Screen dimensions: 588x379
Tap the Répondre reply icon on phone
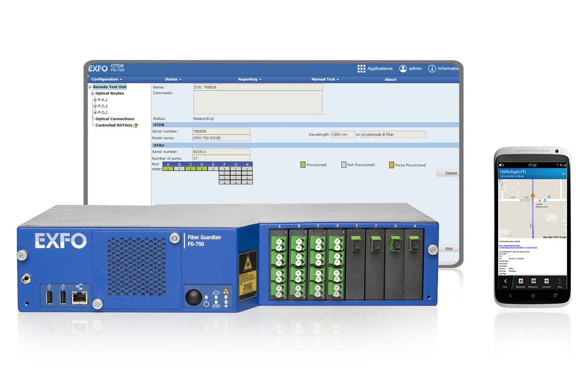(521, 281)
